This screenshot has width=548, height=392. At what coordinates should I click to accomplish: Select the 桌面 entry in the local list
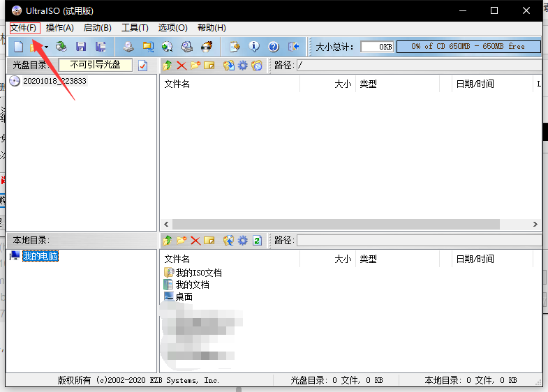point(184,296)
